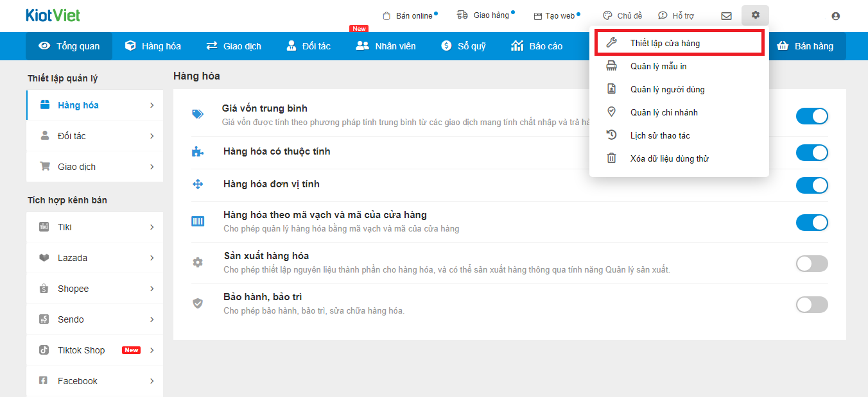Click the Tiki channel icon
The image size is (868, 397).
(44, 227)
